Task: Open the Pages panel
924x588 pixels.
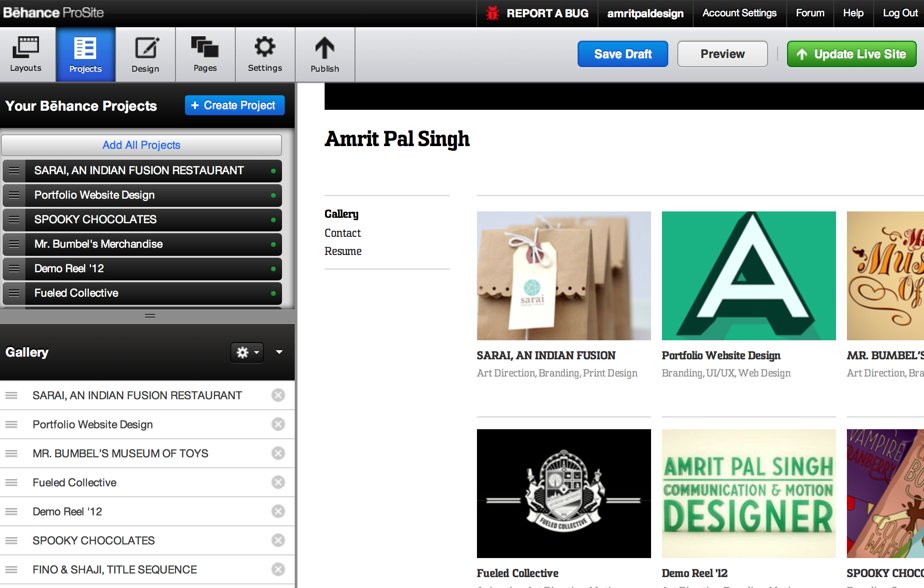Action: click(205, 54)
